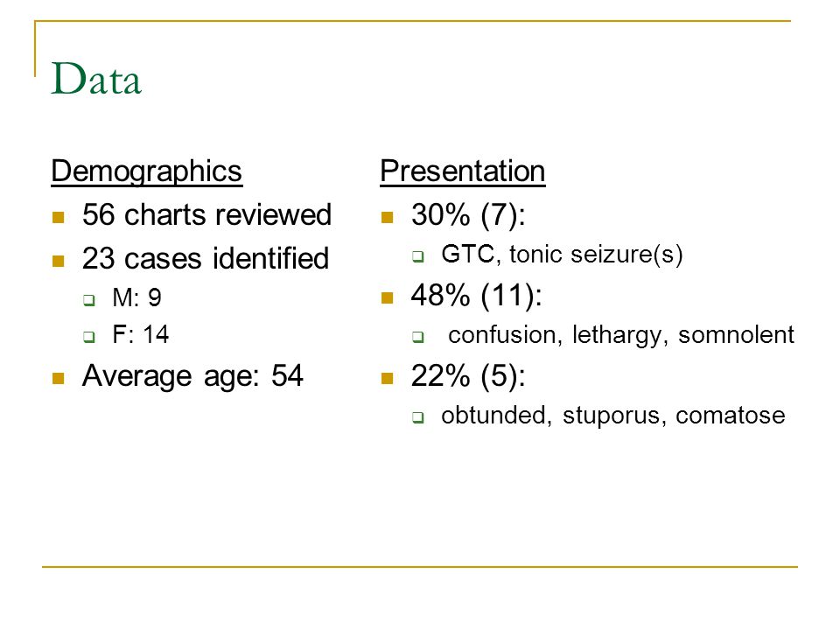
Task: Click the text '56 charts reviewed'
Action: coord(206,215)
